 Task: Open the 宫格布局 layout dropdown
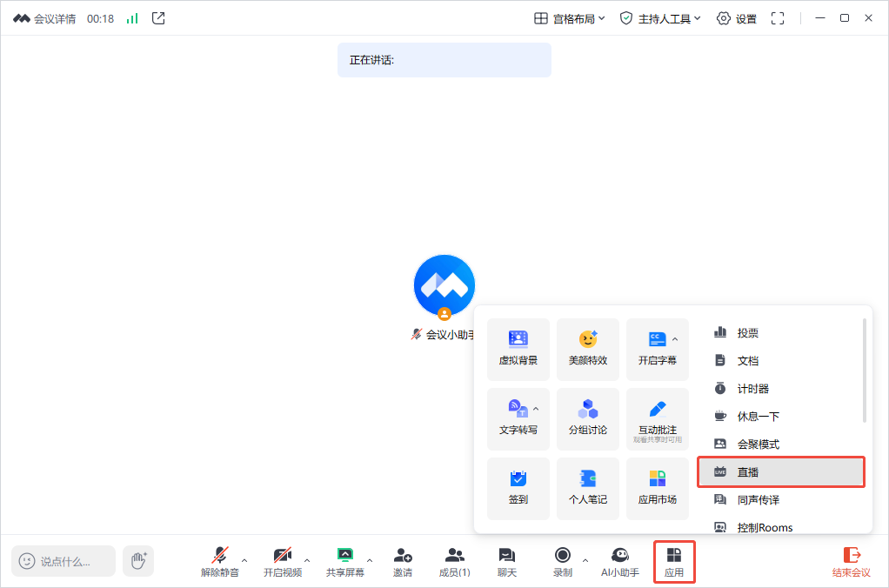[x=570, y=19]
